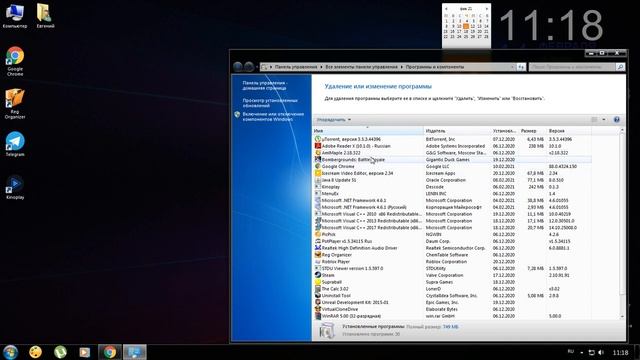Click the Google Chrome entry icon in list

tap(318, 166)
